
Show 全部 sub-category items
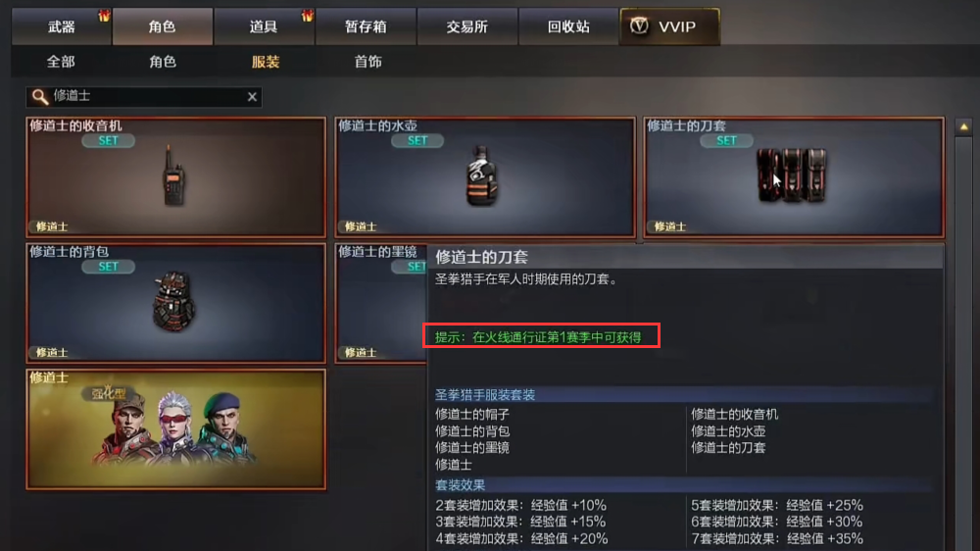(61, 62)
